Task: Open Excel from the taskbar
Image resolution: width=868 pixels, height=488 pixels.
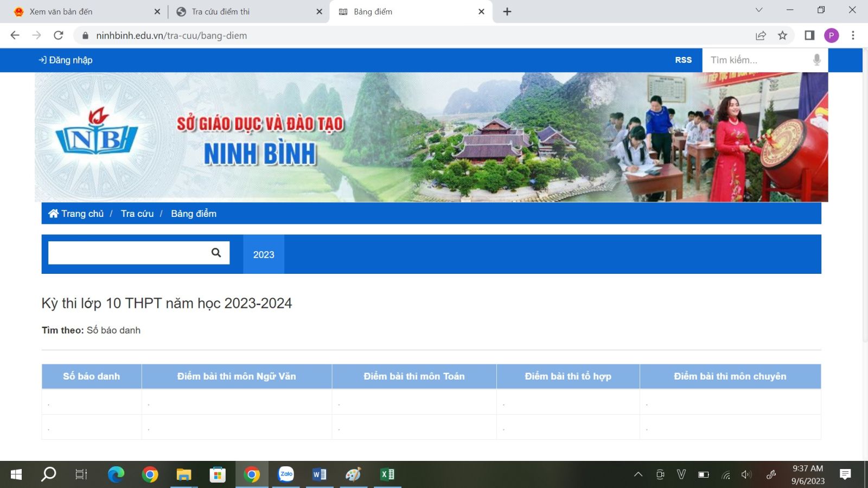Action: [387, 474]
